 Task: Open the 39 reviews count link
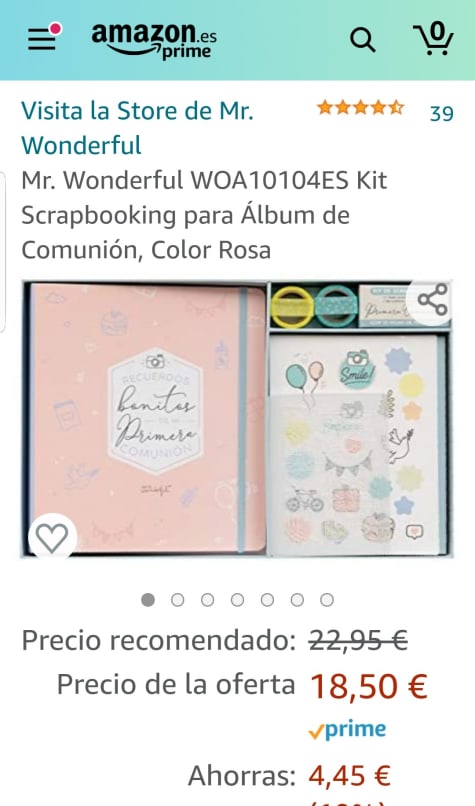pos(442,114)
